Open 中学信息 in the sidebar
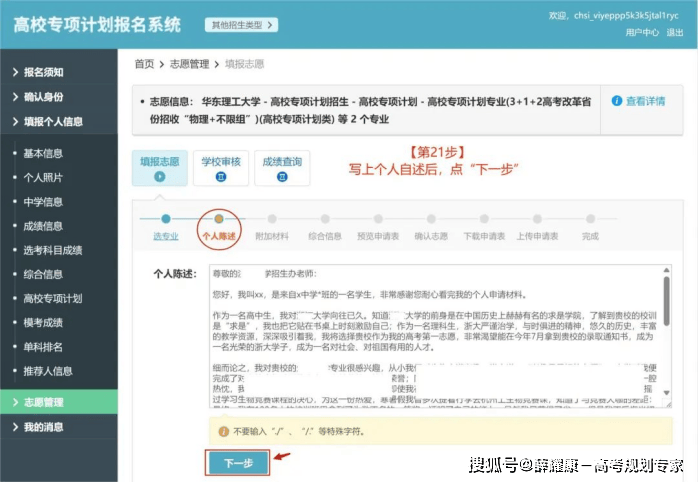 pos(43,202)
